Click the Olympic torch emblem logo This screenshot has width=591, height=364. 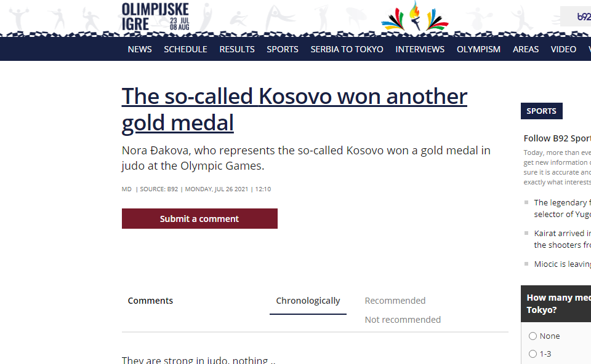pyautogui.click(x=415, y=17)
